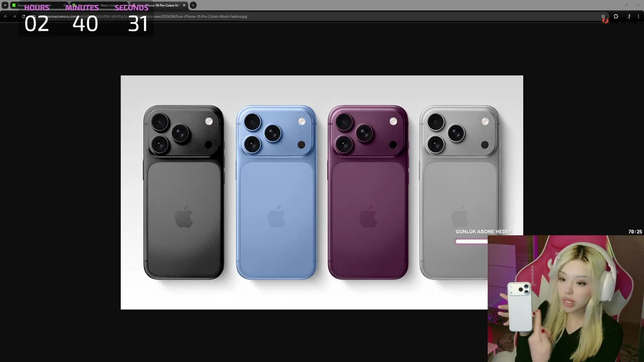644x362 pixels.
Task: Close the Four-iPhone-18-Pro-Colors-Mock tab
Action: pyautogui.click(x=184, y=6)
